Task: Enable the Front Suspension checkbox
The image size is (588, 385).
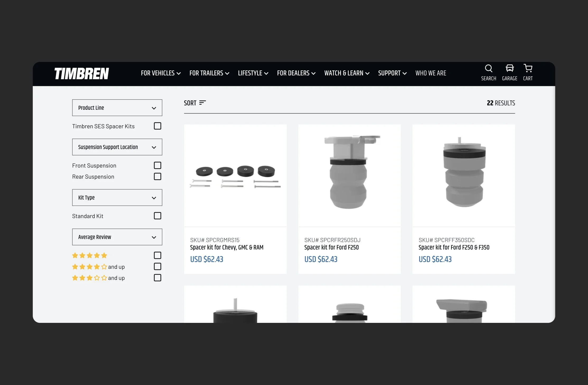Action: coord(158,166)
